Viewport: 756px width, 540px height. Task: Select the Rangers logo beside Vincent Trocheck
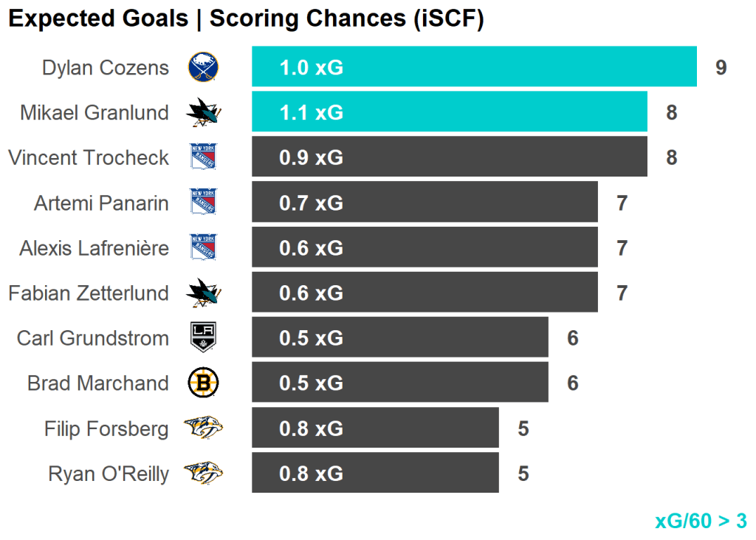point(203,157)
